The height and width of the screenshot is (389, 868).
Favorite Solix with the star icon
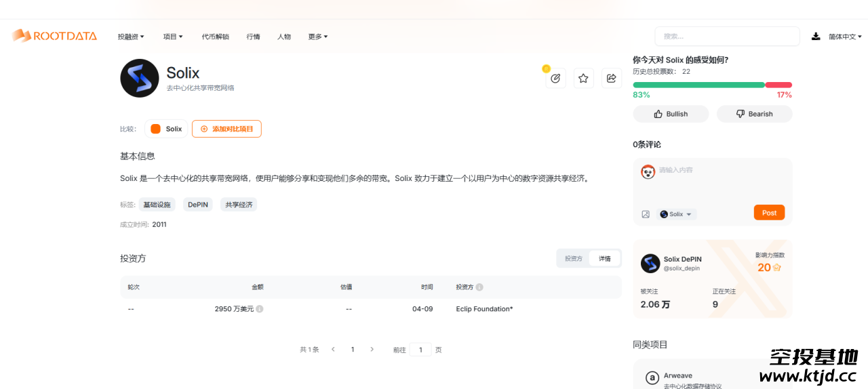pos(583,79)
